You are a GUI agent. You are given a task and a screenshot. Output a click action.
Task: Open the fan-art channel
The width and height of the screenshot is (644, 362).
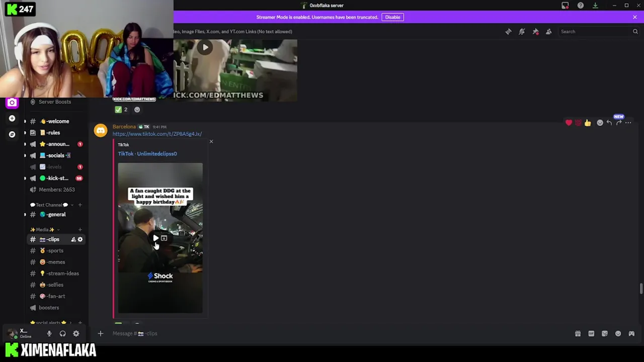pos(54,297)
